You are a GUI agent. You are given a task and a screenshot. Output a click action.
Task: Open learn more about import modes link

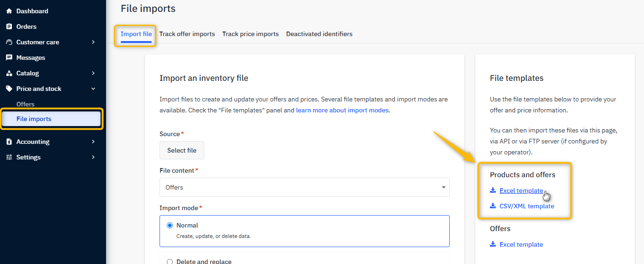[x=342, y=110]
